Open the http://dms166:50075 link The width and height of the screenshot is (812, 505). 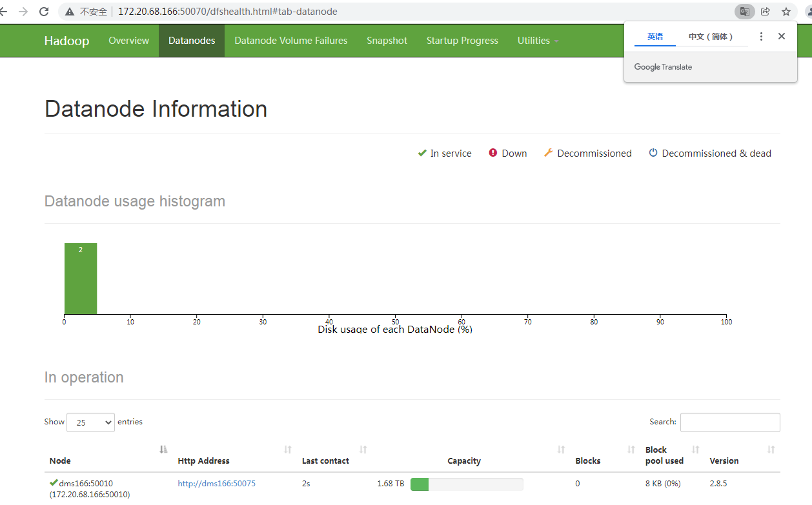tap(217, 484)
